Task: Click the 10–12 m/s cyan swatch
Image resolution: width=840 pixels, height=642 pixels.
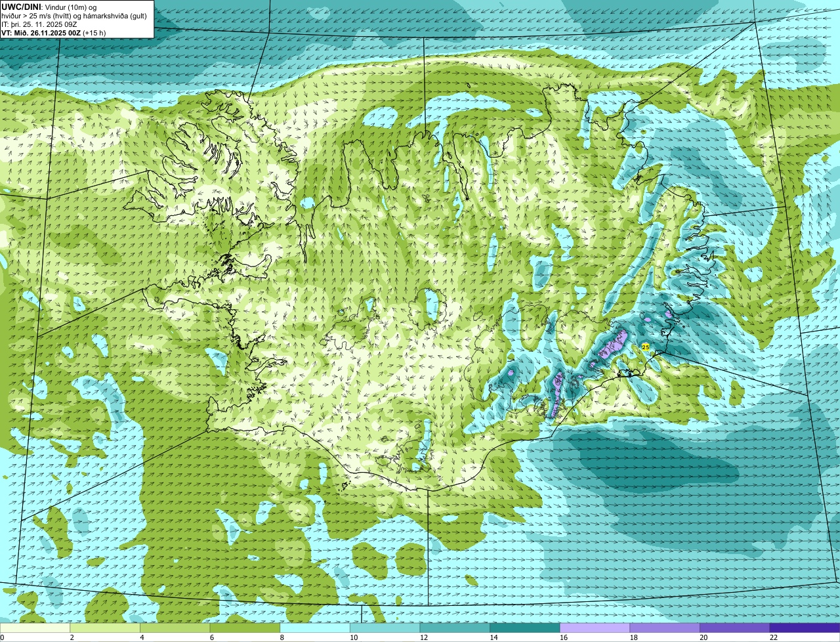Action: point(385,628)
